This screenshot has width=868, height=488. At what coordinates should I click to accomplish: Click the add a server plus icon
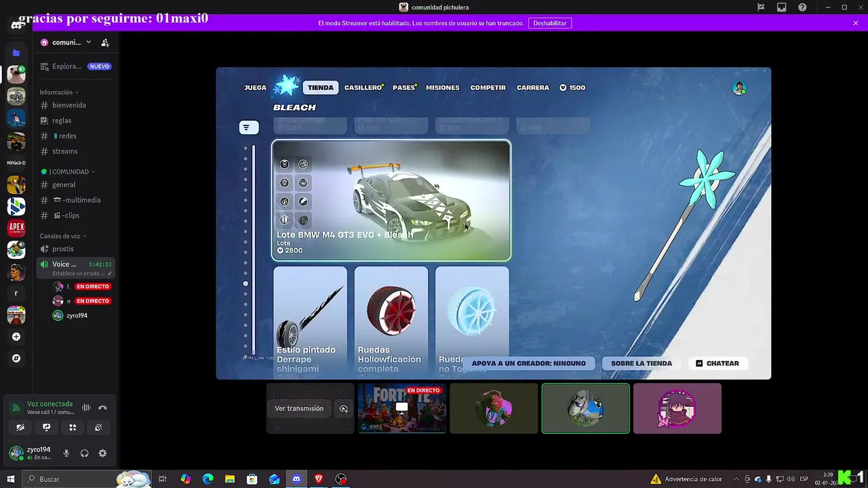[16, 337]
